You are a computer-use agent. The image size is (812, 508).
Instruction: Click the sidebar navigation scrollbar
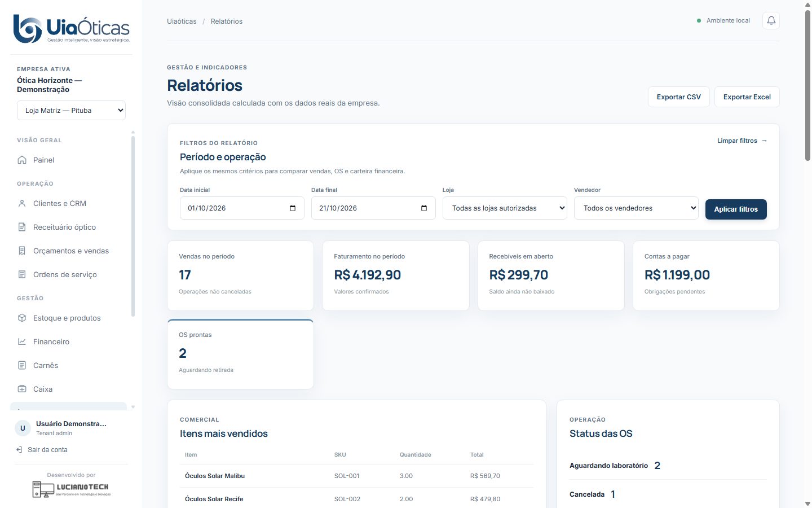[133, 226]
